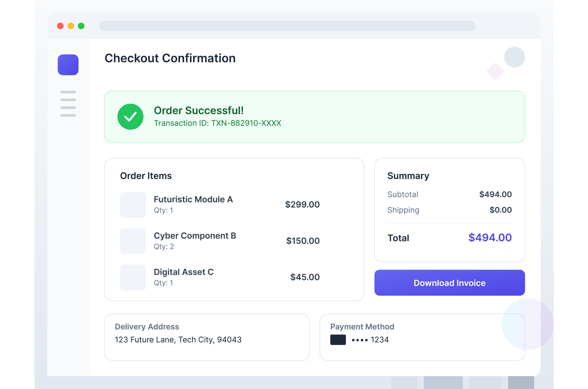
Task: Click the purple Total amount $494.00
Action: click(490, 238)
